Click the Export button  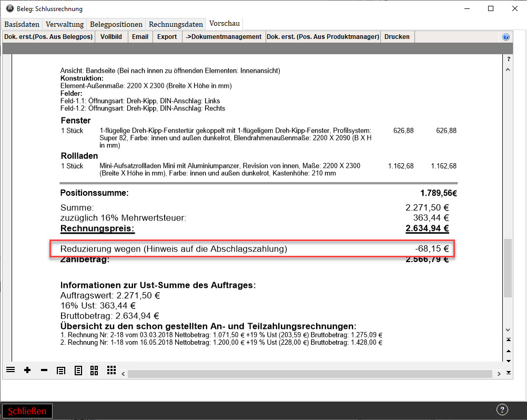click(167, 37)
